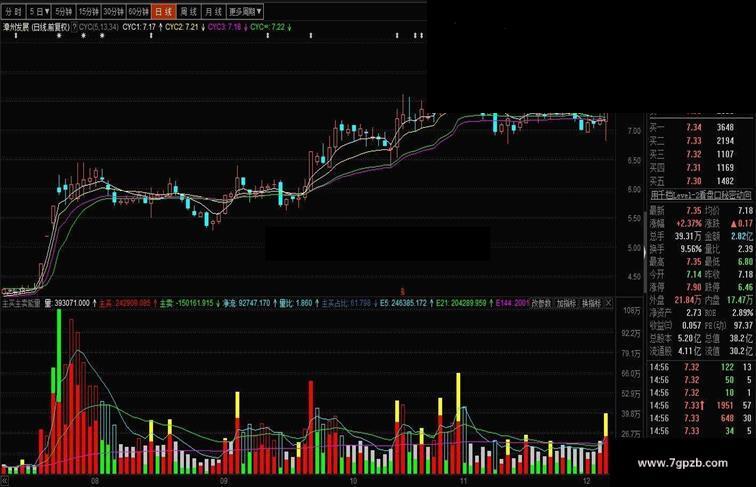This screenshot has height=487, width=756.
Task: Click the 买二 bid row at 7.33
Action: 691,141
